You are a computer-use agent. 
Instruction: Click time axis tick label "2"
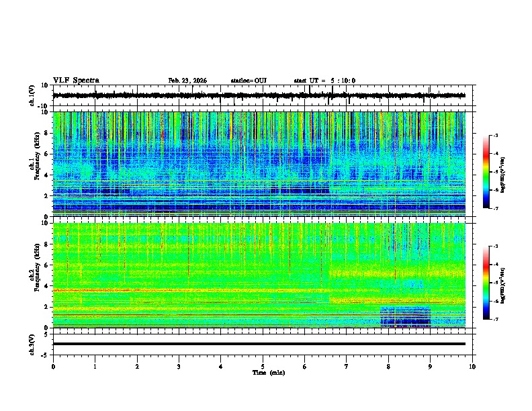click(x=137, y=367)
